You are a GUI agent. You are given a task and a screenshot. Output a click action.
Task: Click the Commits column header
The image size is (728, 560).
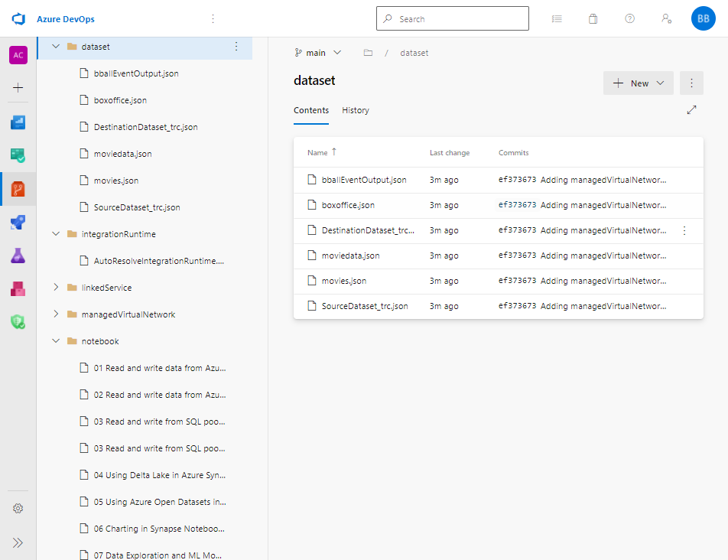tap(514, 153)
